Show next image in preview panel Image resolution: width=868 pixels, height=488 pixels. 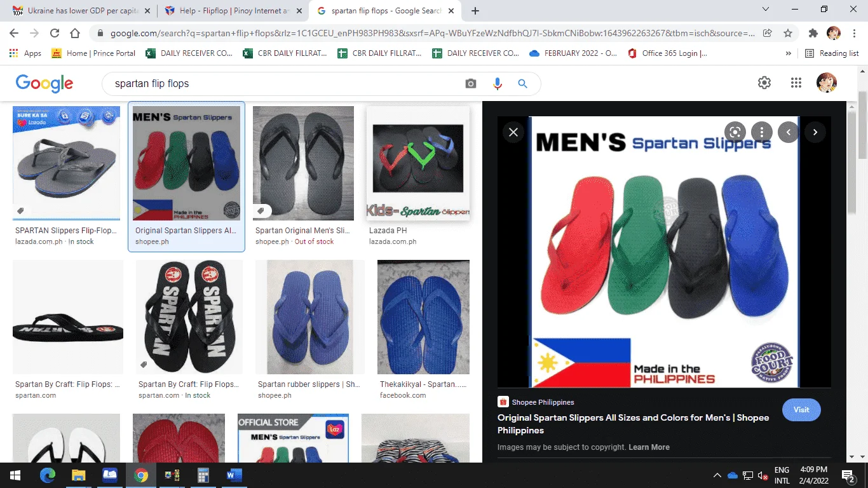pyautogui.click(x=815, y=132)
